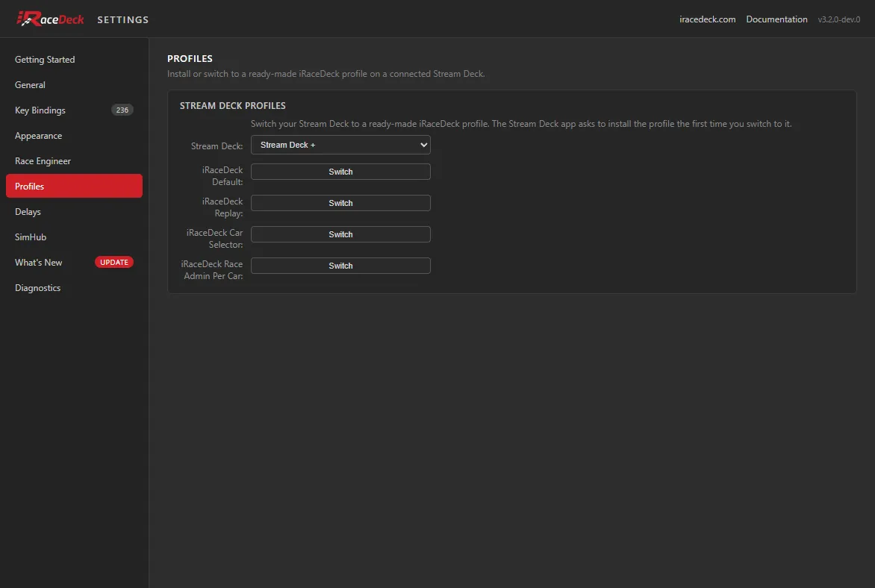The image size is (875, 588).
Task: Select the Appearance section
Action: [74, 136]
